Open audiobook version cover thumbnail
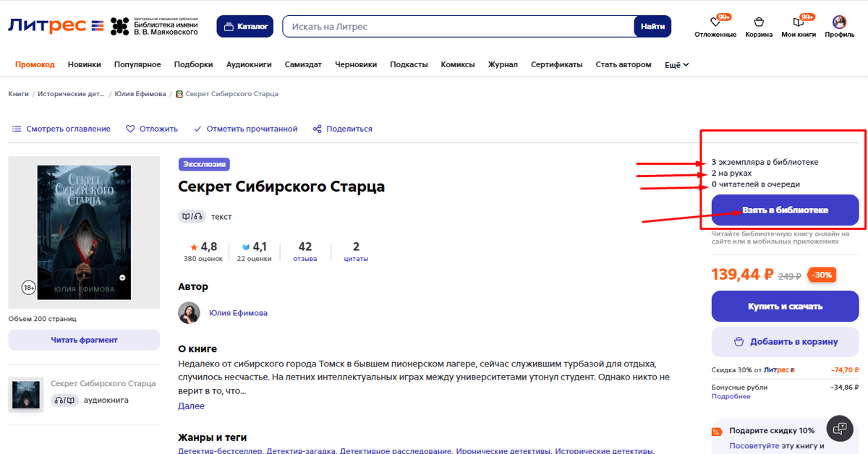 [25, 394]
